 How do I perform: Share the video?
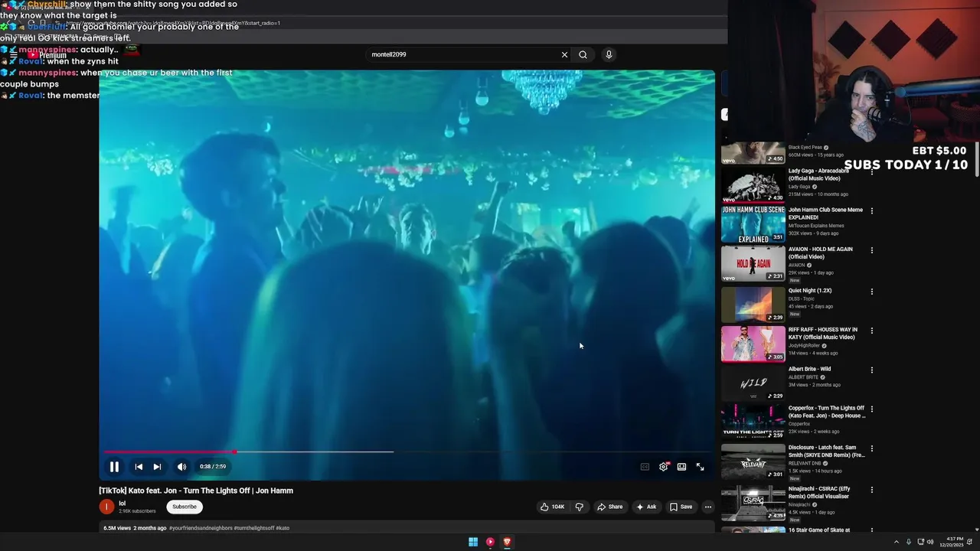pyautogui.click(x=610, y=507)
